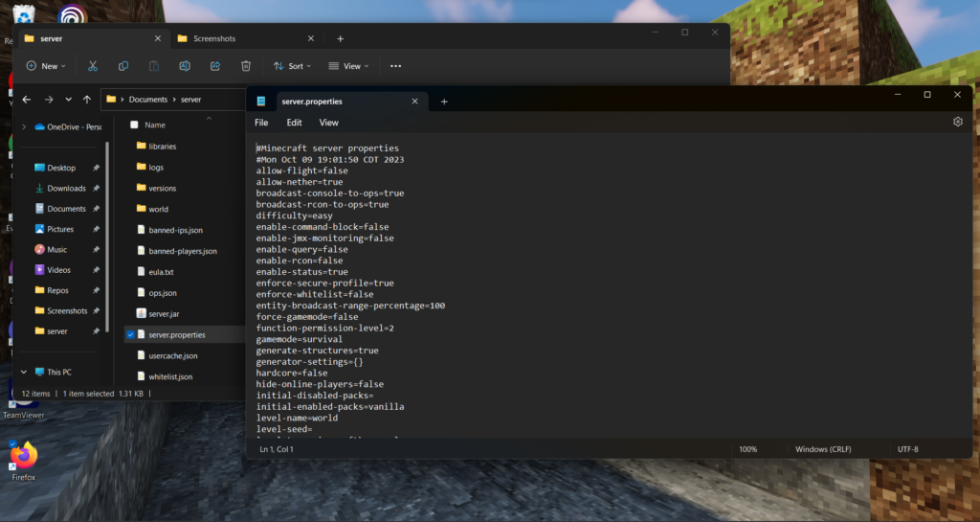
Task: Click 100% zoom in Notepad status bar
Action: pyautogui.click(x=747, y=449)
